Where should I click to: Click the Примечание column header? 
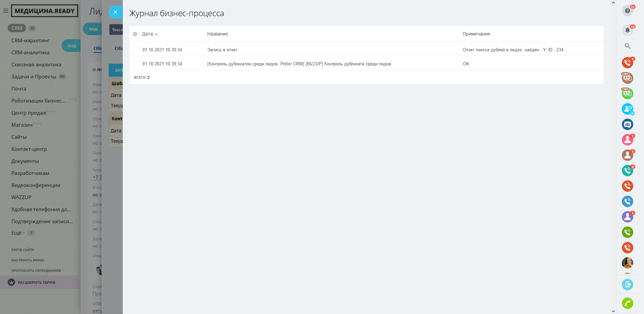(476, 34)
